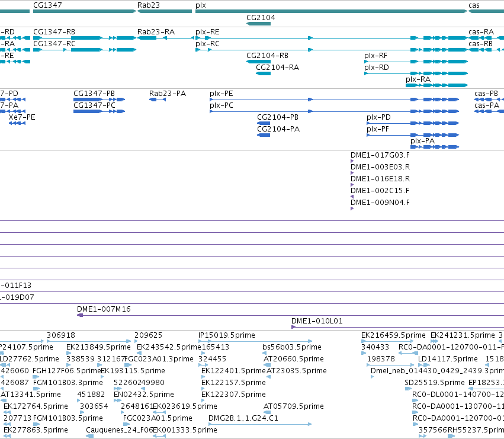The width and height of the screenshot is (504, 439).
Task: Select the IP15019.5prime EST label
Action: tap(227, 335)
